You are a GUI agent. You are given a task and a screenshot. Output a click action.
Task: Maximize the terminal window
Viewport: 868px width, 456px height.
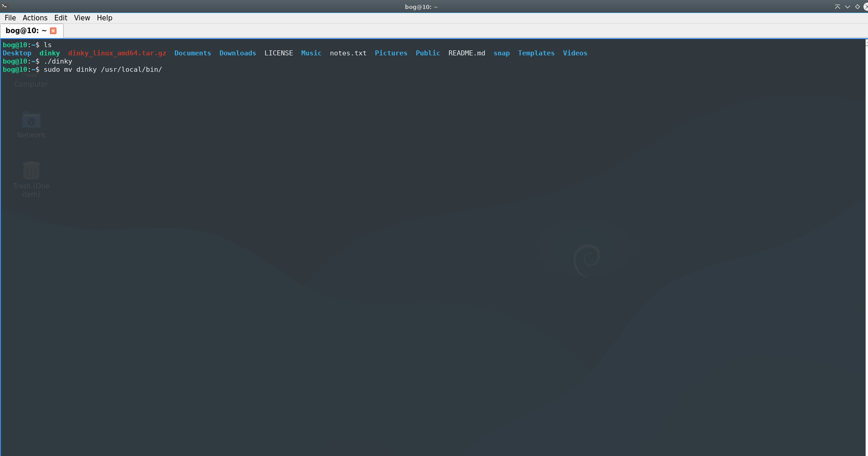coord(857,7)
